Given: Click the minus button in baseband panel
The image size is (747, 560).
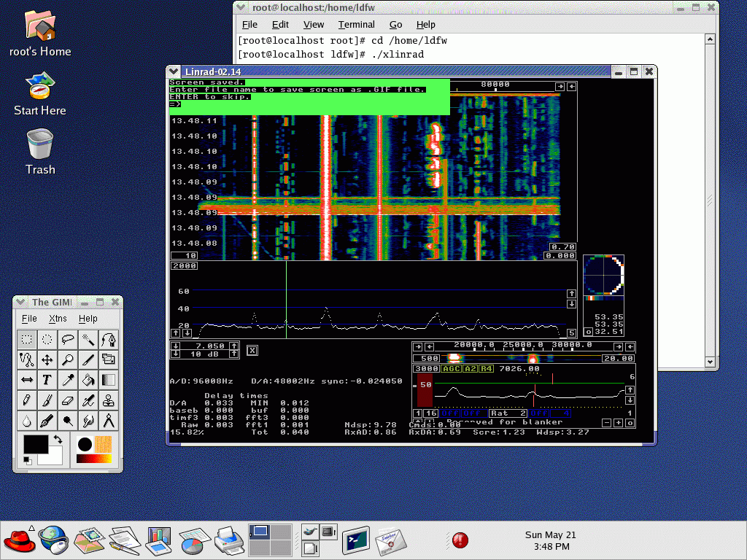Looking at the screenshot, I should tap(606, 423).
